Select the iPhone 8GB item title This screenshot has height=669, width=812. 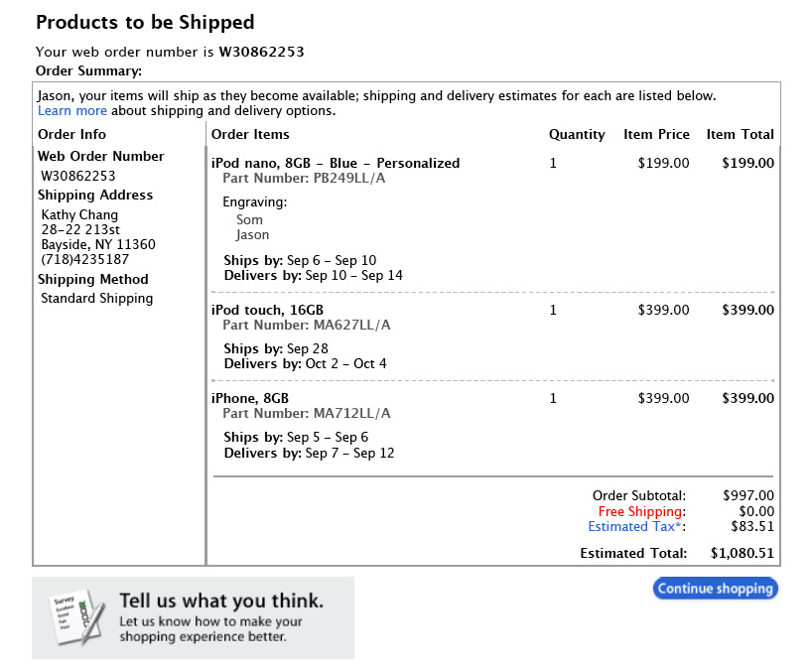click(x=250, y=398)
